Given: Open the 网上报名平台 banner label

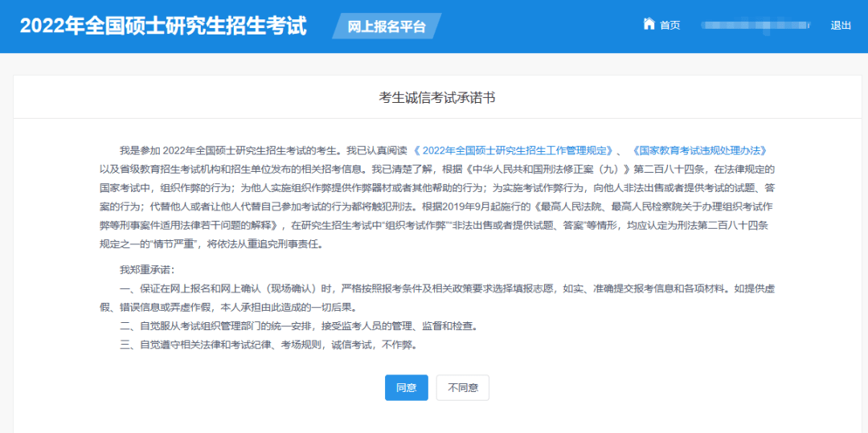Looking at the screenshot, I should tap(387, 26).
